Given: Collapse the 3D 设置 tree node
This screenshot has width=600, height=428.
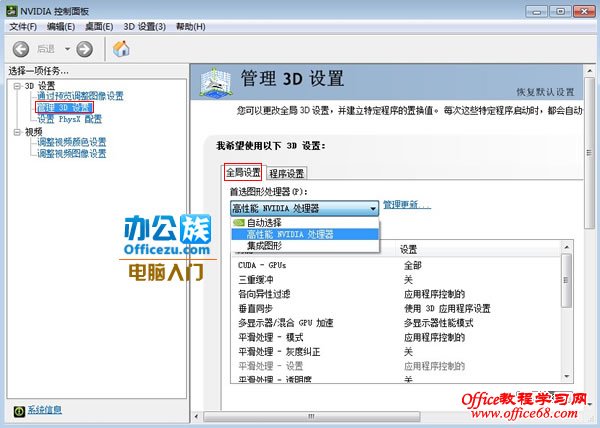Looking at the screenshot, I should tap(17, 86).
